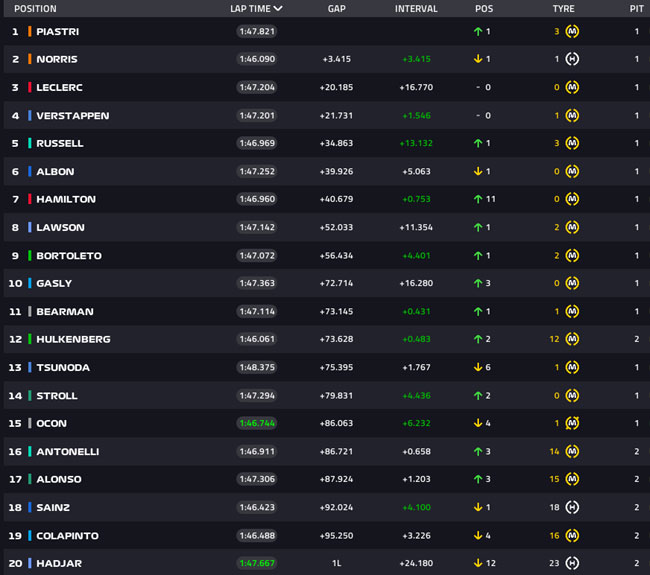Click Alonso's pit stop count
The width and height of the screenshot is (650, 575).
636,479
